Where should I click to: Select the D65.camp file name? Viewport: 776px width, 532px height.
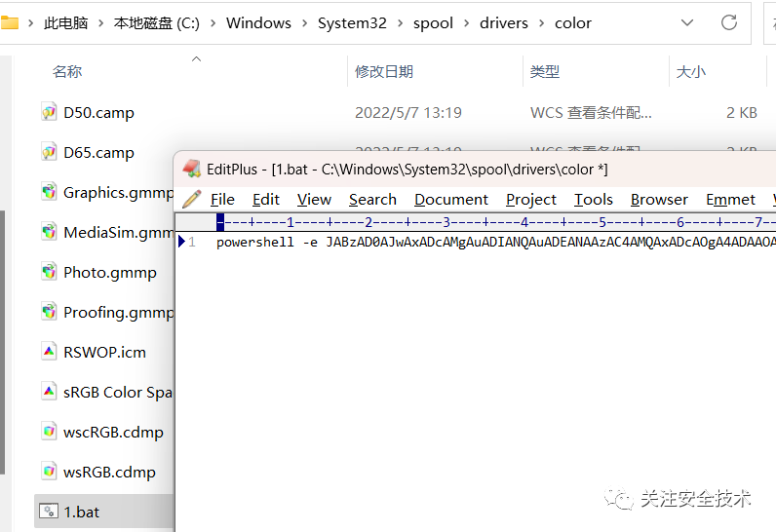pyautogui.click(x=99, y=153)
